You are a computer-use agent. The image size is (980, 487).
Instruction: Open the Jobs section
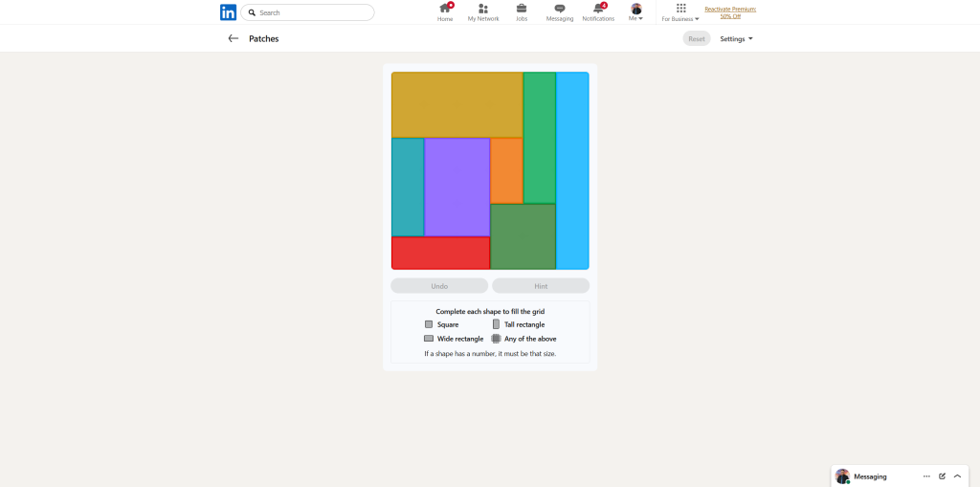tap(522, 12)
